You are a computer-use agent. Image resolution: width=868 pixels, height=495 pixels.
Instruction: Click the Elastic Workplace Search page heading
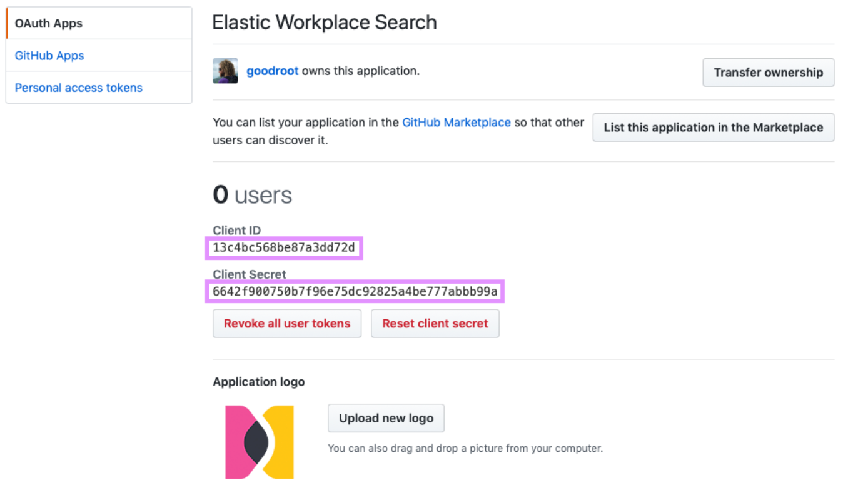325,22
